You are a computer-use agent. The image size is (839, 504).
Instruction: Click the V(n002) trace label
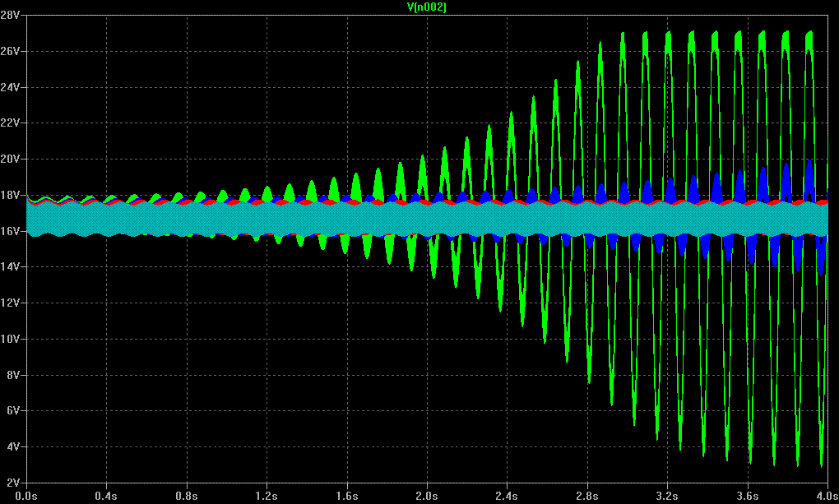click(426, 7)
